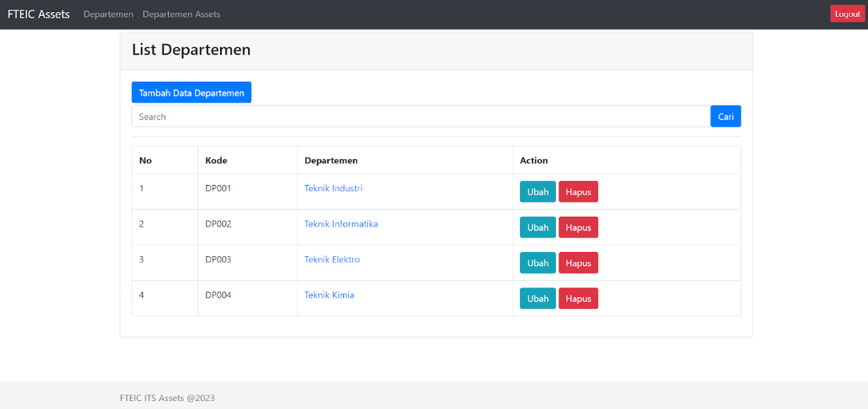The width and height of the screenshot is (868, 409).
Task: Edit Teknik Informatika with Ubah
Action: pyautogui.click(x=538, y=227)
